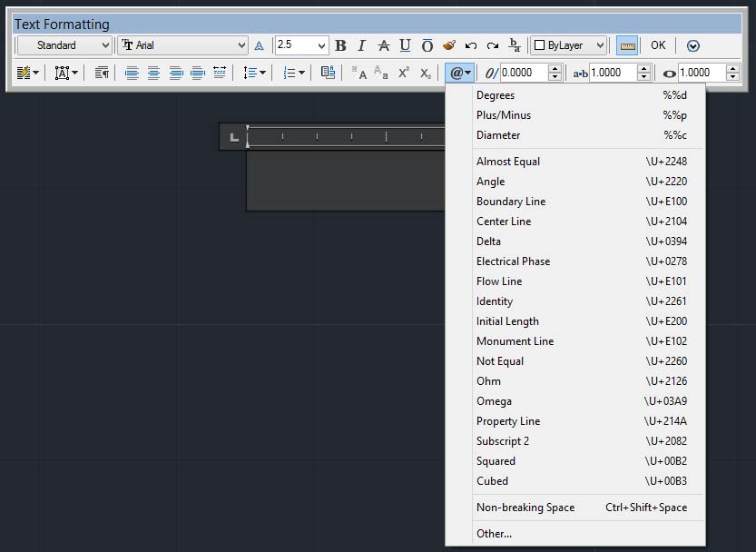
Task: Open the Columns dropdown
Action: [27, 73]
